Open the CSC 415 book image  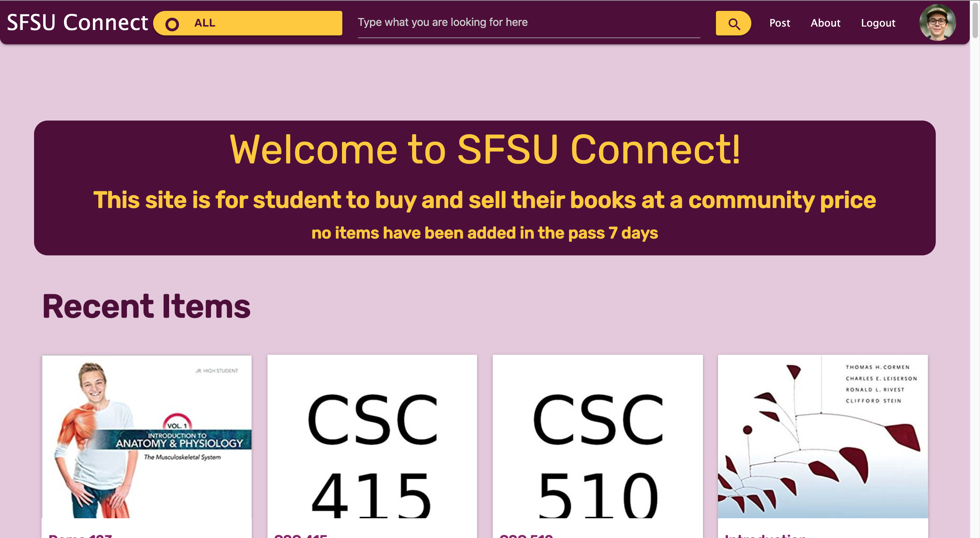click(x=372, y=436)
